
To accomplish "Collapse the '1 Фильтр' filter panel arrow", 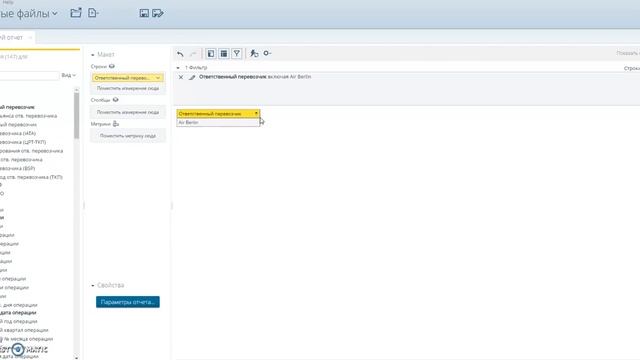I will [x=178, y=67].
